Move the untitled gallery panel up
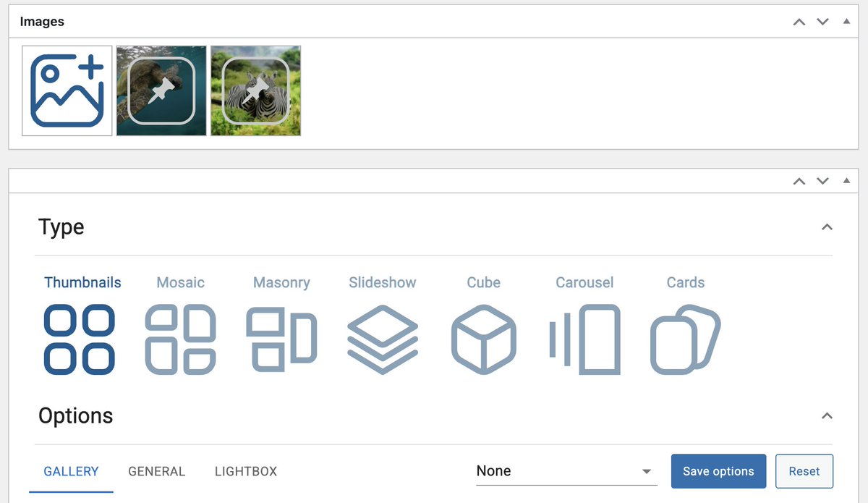The height and width of the screenshot is (503, 868). point(799,181)
